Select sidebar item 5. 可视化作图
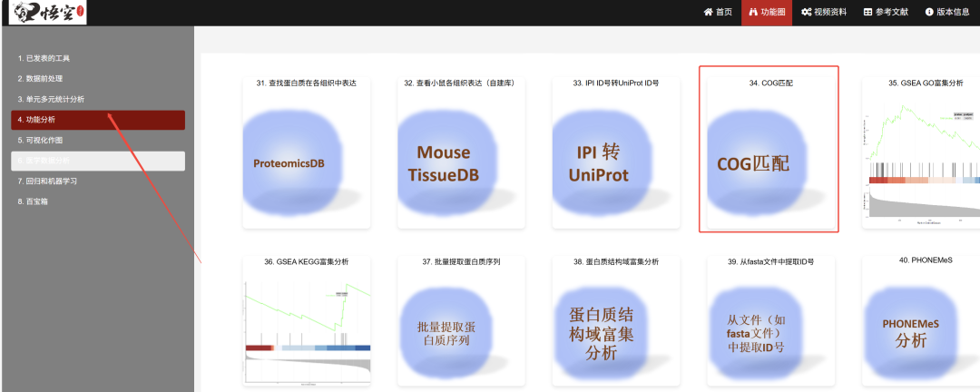Image resolution: width=980 pixels, height=392 pixels. coord(98,140)
